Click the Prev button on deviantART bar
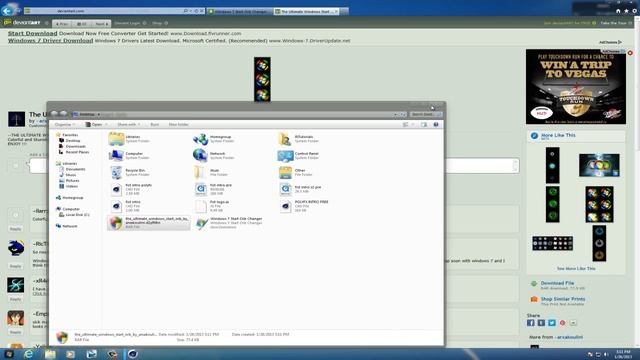The image size is (640, 360). click(62, 24)
